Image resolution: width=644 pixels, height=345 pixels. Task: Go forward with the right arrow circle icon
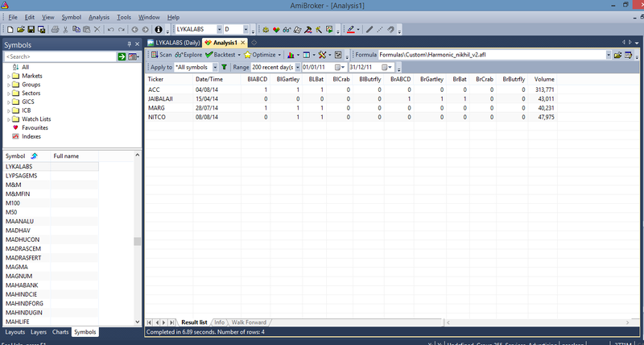(146, 29)
